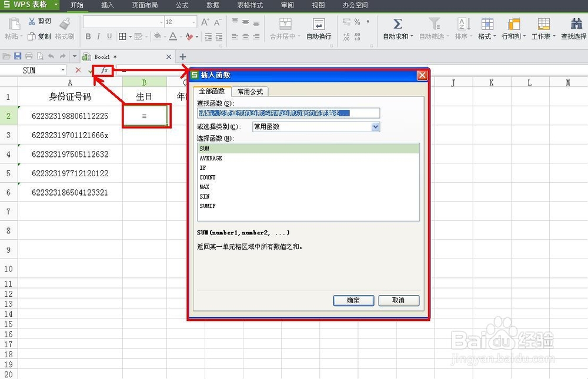Click the fx insert function icon
The width and height of the screenshot is (588, 379).
[103, 70]
